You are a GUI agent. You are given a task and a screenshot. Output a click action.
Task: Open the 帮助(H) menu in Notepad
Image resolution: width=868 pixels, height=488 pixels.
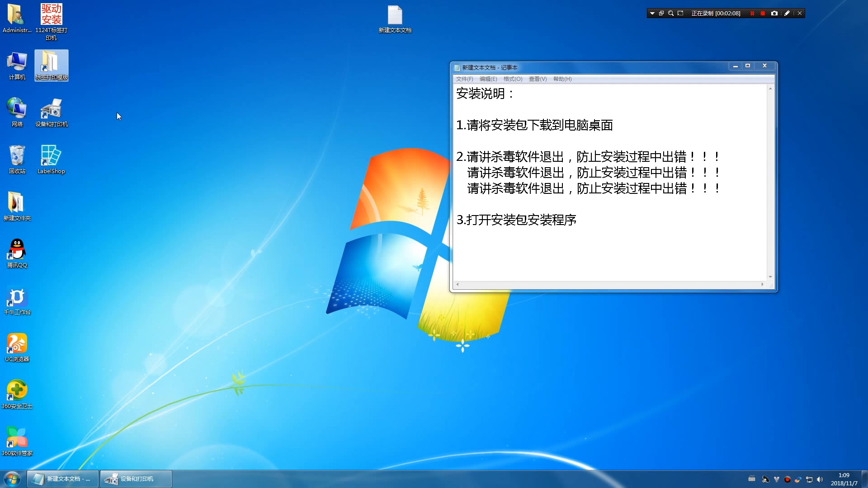pos(562,79)
